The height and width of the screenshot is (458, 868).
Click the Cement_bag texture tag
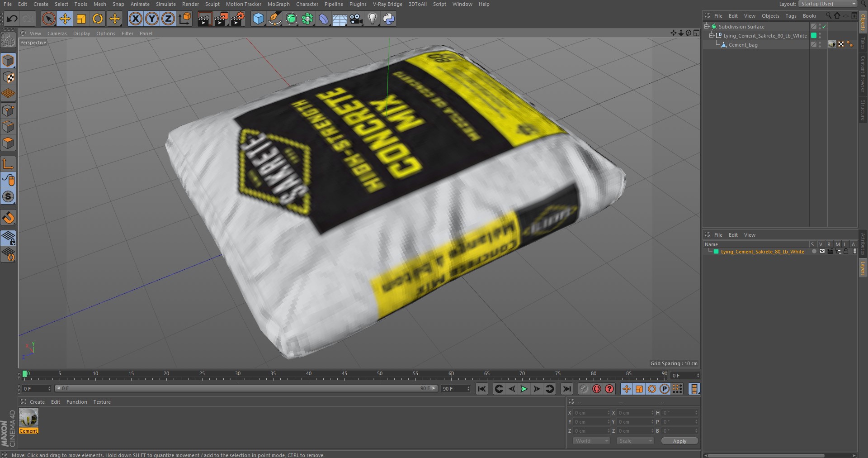(832, 44)
